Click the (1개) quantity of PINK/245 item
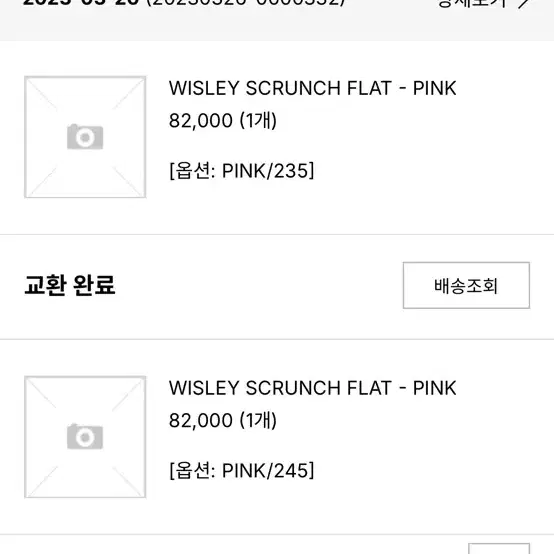Viewport: 554px width, 554px height. point(258,421)
